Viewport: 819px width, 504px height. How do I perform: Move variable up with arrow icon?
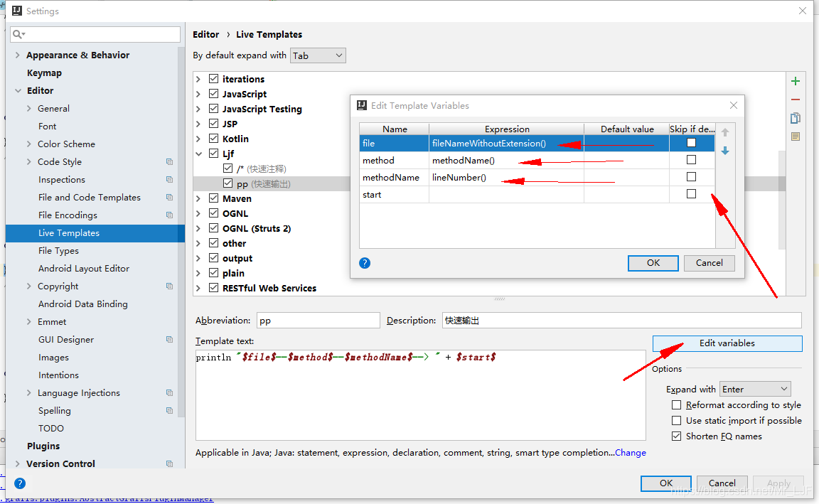(725, 133)
